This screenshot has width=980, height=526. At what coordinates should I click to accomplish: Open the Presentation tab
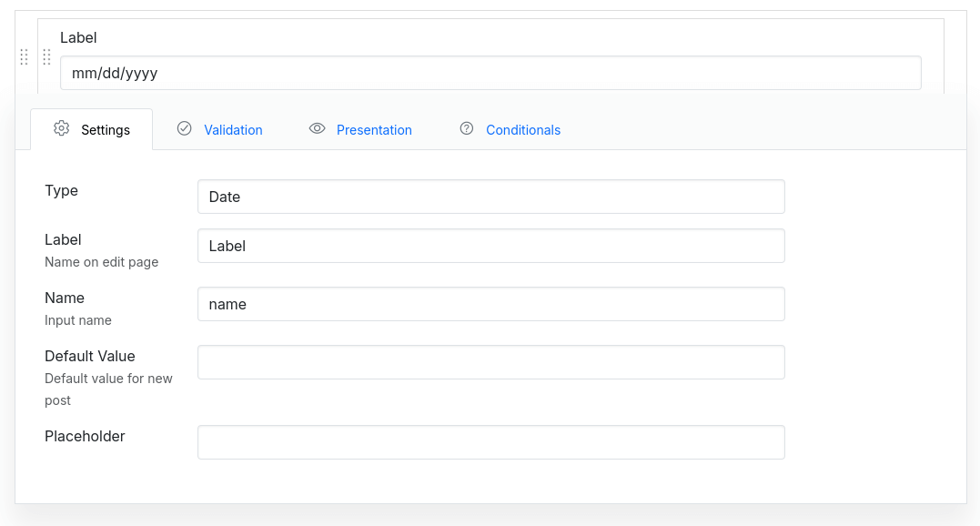click(x=374, y=130)
